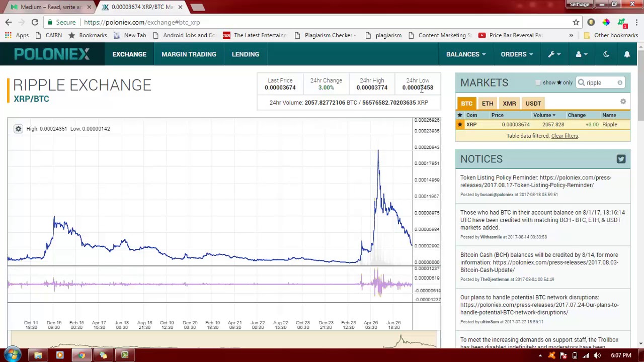
Task: Sort markets by Price column
Action: (497, 115)
